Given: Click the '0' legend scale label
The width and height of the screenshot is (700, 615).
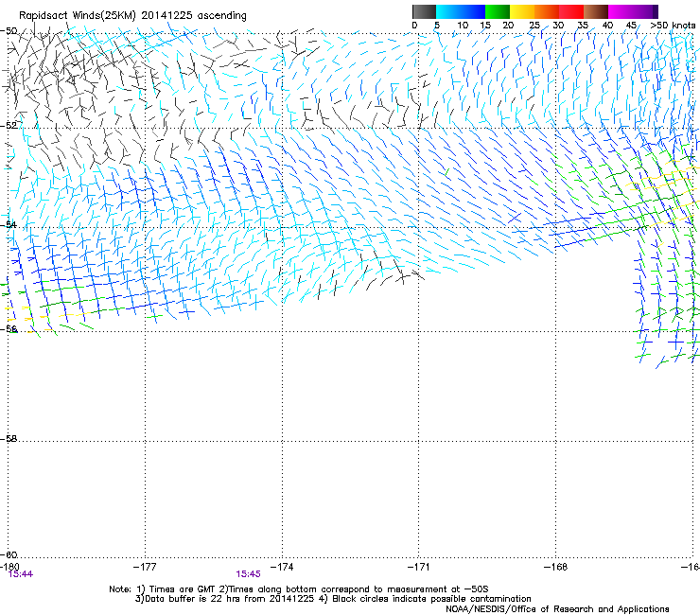Looking at the screenshot, I should (x=414, y=26).
